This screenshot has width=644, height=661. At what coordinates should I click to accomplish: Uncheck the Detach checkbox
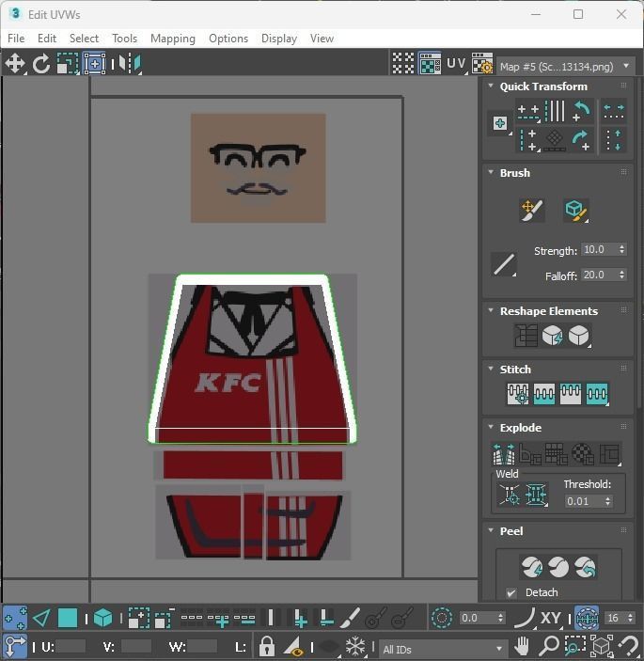tap(511, 592)
